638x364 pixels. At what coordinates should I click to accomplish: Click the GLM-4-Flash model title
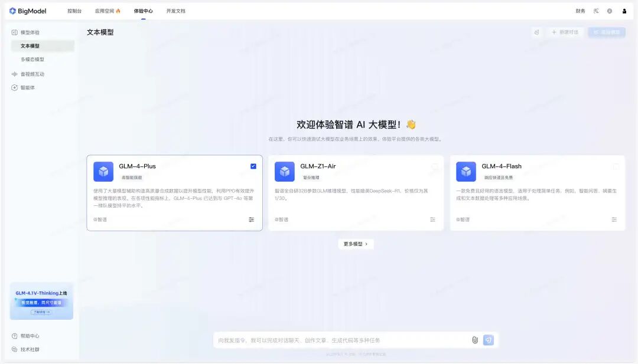click(x=502, y=166)
